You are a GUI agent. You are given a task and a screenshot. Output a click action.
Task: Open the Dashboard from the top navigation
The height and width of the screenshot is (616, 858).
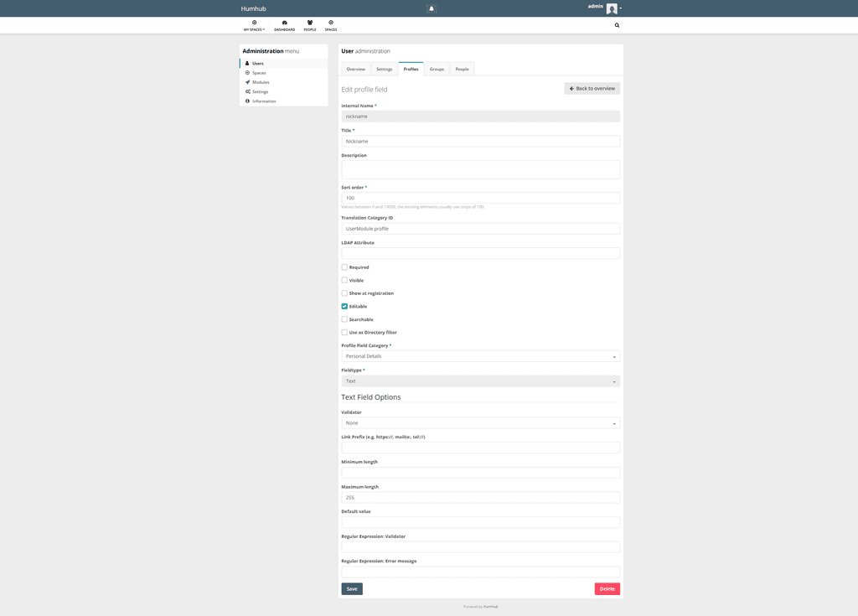[285, 25]
